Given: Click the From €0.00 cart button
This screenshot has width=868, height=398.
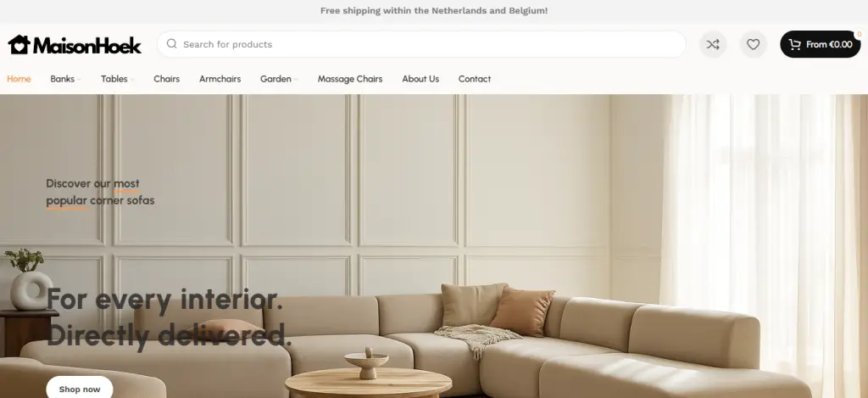Looking at the screenshot, I should tap(821, 44).
